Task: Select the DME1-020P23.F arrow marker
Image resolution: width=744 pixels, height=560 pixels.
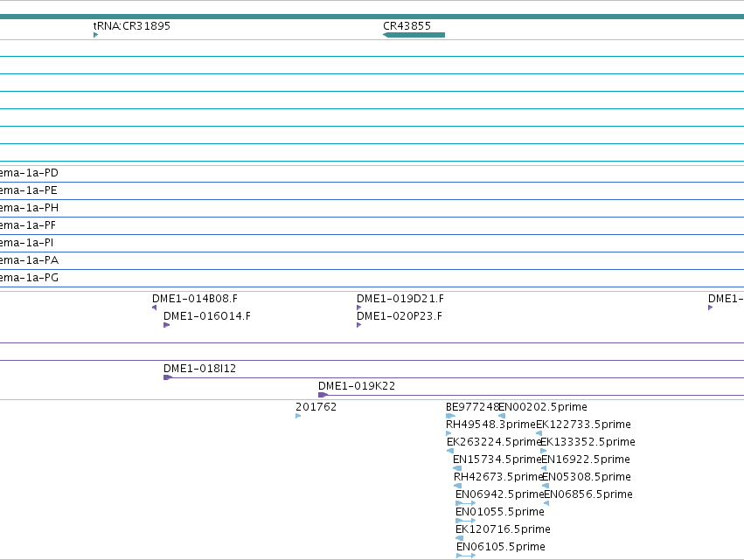Action: tap(359, 325)
